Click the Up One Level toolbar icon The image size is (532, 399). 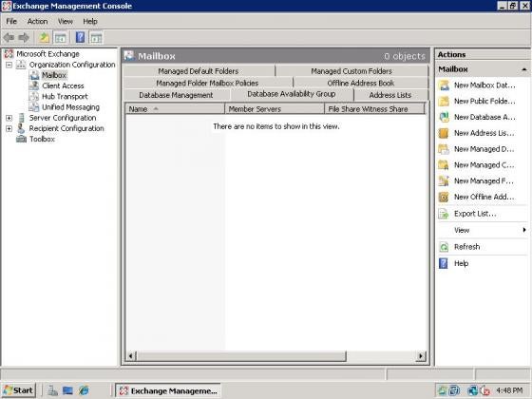click(x=44, y=38)
